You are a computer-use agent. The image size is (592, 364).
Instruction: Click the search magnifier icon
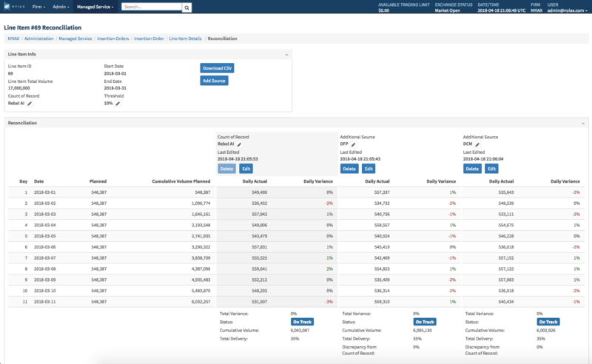[x=187, y=7]
